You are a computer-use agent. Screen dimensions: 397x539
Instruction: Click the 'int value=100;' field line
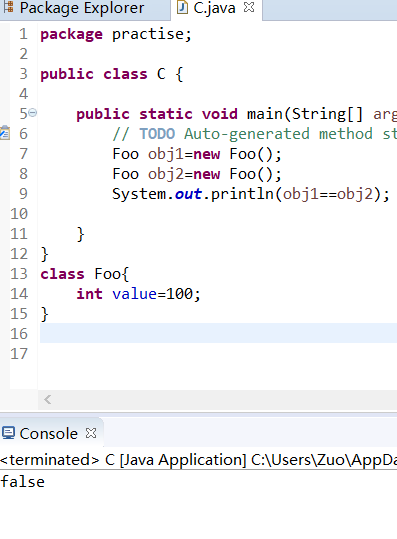[x=138, y=294]
